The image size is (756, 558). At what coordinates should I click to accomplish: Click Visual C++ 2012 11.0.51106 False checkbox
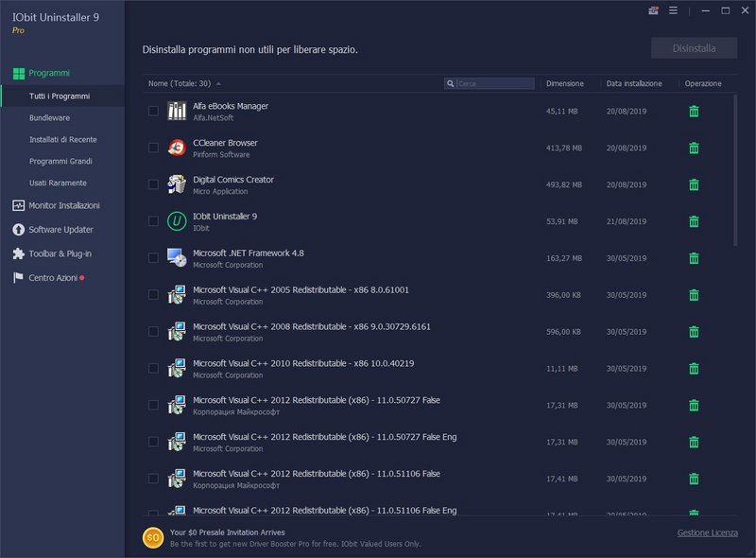click(x=153, y=479)
